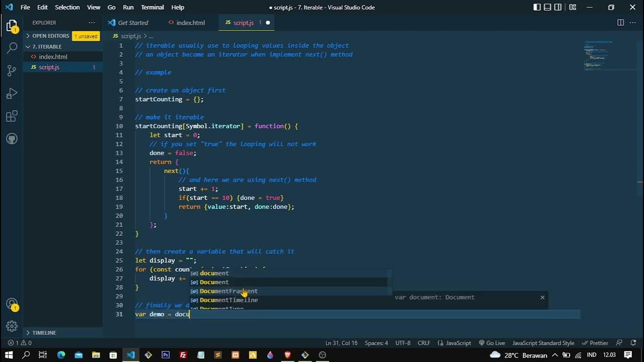Open the Terminal menu
The width and height of the screenshot is (644, 362).
(152, 7)
